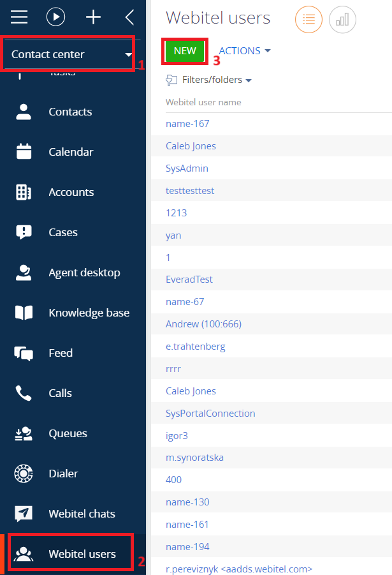Open the Webitel users section label
Viewport: 392px width, 575px height.
click(82, 554)
